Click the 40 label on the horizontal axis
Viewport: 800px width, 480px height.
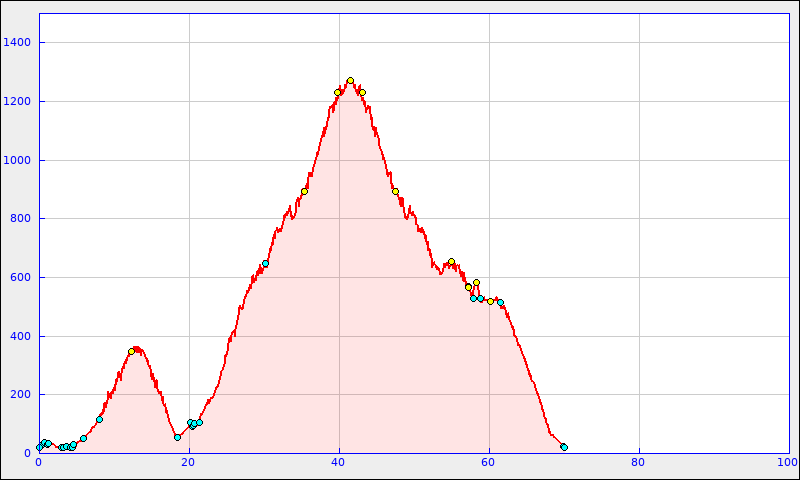point(339,462)
